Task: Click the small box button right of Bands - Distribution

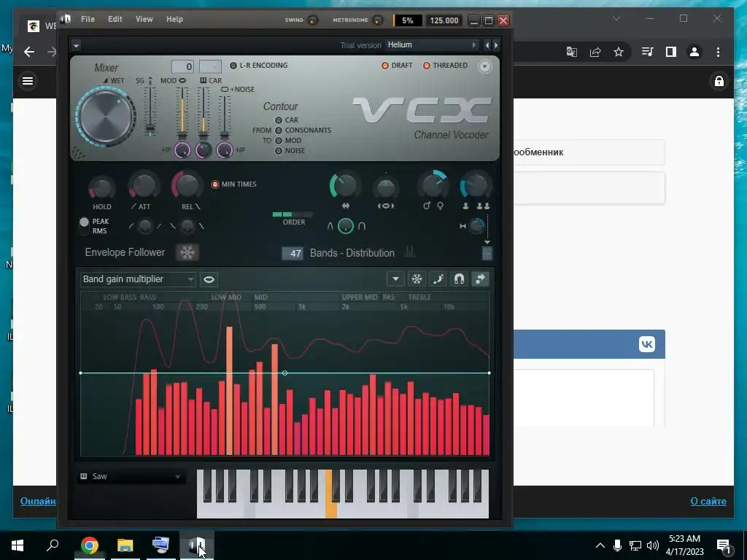Action: point(487,253)
